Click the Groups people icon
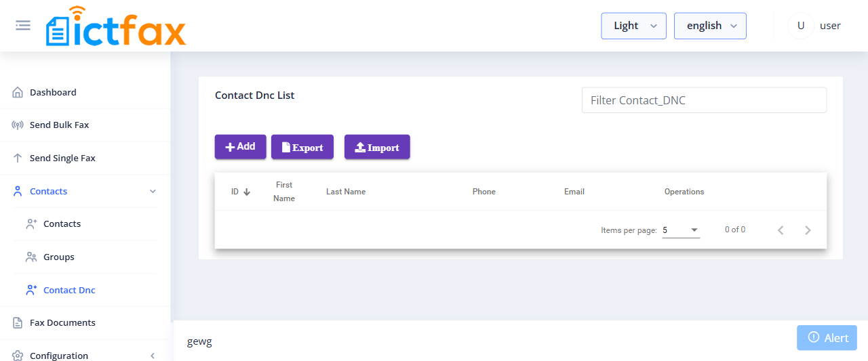Screen dimensions: 868x361 tap(31, 257)
